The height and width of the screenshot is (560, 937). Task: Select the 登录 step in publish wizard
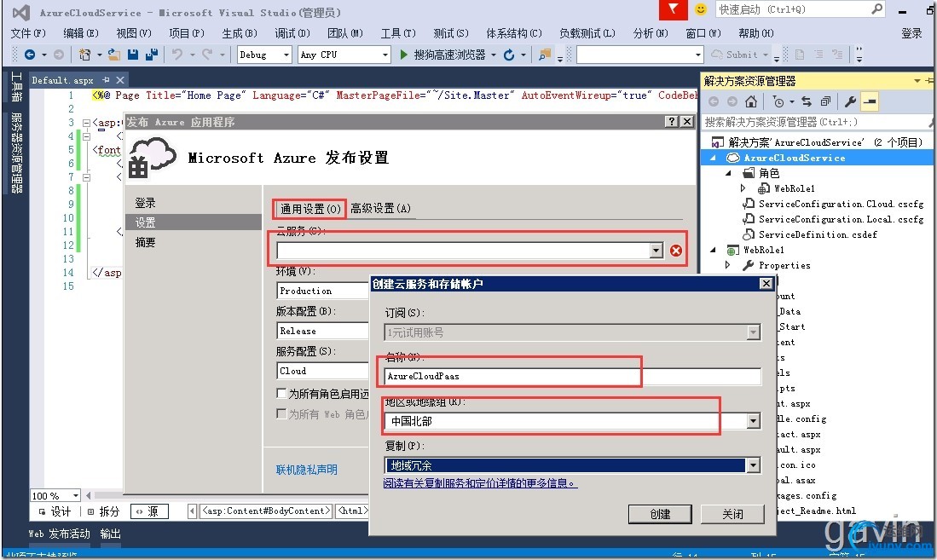[x=145, y=203]
